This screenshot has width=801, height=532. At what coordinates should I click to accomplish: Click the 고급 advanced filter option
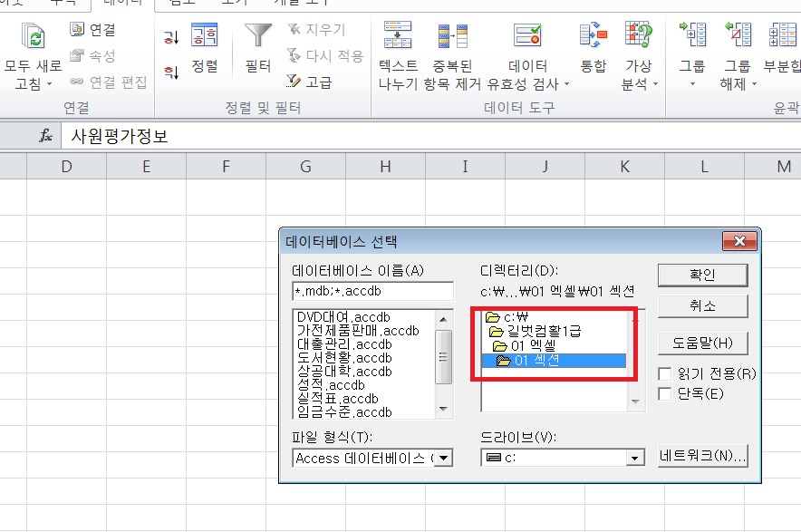pos(308,82)
